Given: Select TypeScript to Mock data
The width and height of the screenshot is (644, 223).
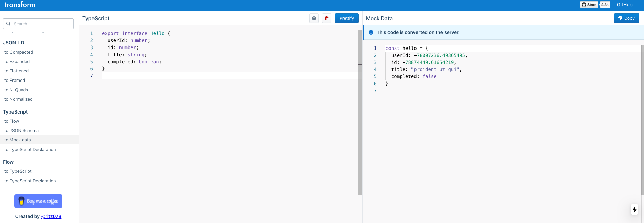Looking at the screenshot, I should [x=39, y=140].
